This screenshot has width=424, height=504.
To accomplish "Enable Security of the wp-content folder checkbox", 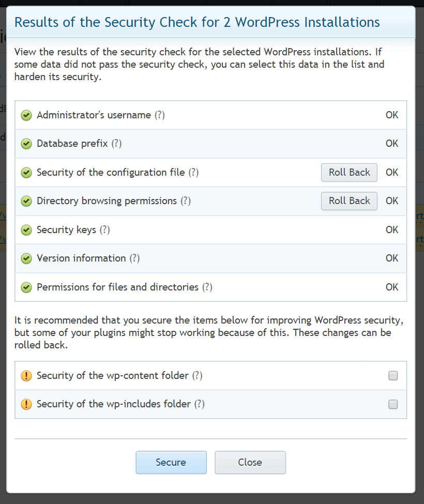I will point(393,375).
